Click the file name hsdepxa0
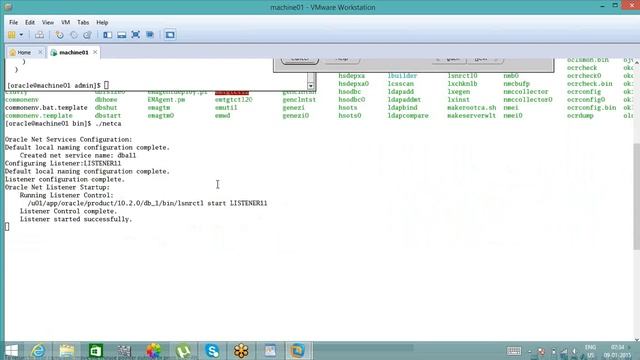The width and height of the screenshot is (640, 360). point(353,84)
